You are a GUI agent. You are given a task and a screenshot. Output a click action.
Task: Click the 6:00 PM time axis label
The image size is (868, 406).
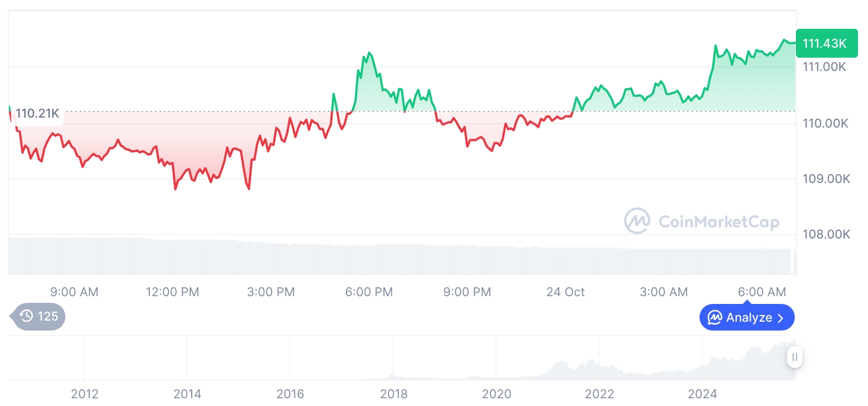coord(369,292)
